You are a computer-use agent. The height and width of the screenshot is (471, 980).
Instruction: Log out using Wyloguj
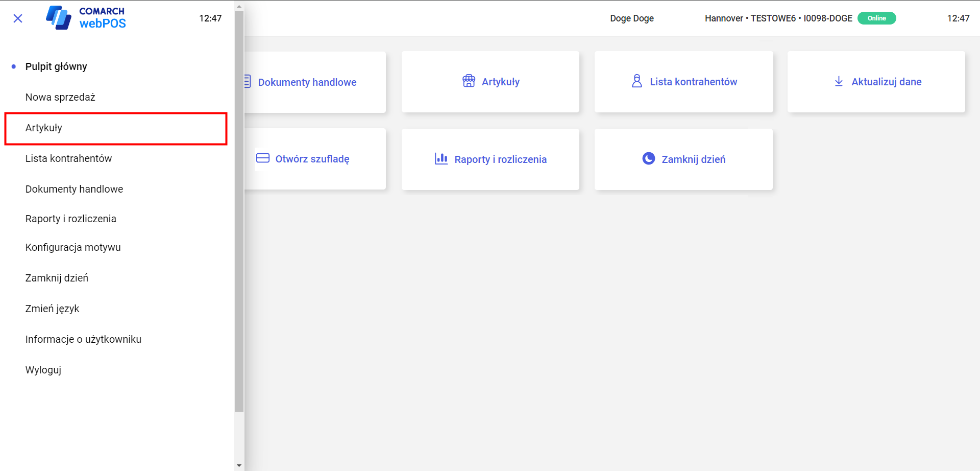(x=43, y=370)
